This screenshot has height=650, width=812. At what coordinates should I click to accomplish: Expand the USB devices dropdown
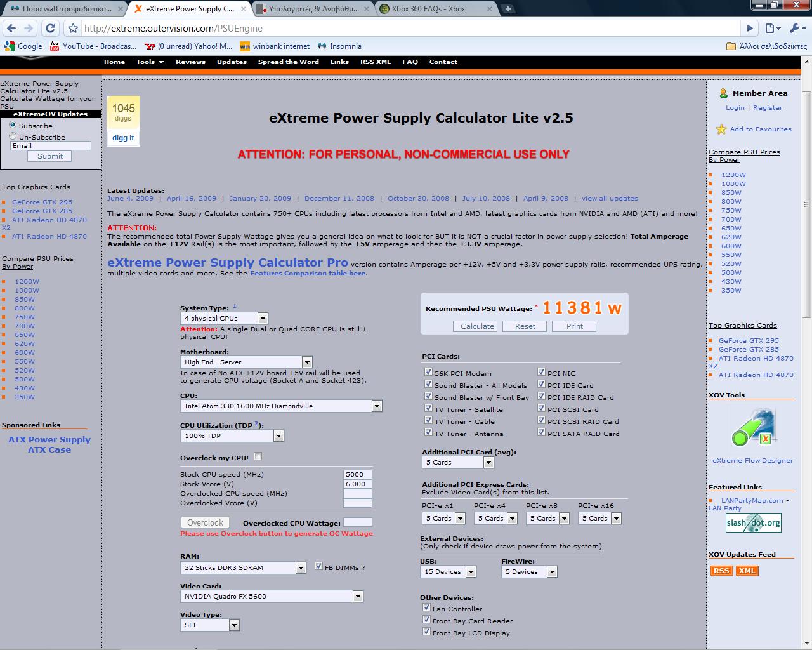(x=448, y=571)
